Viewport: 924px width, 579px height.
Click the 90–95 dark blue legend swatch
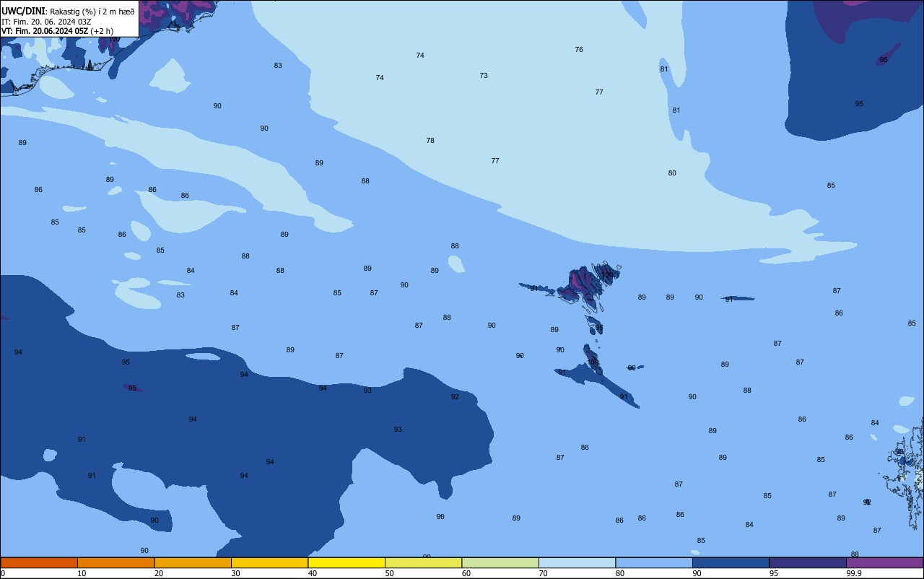[x=731, y=562]
